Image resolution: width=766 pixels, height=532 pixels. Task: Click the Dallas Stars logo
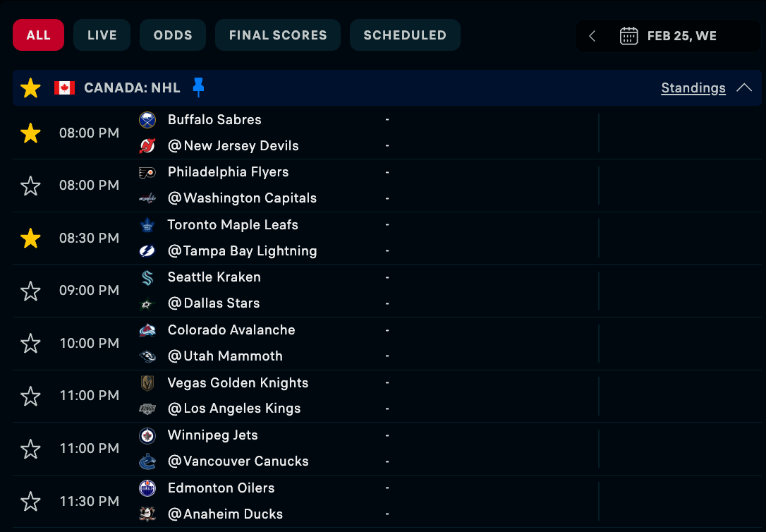[147, 303]
